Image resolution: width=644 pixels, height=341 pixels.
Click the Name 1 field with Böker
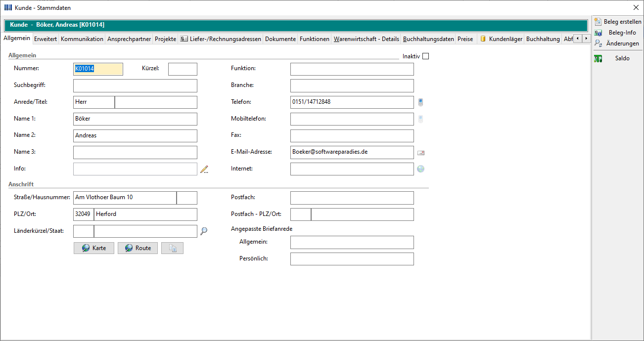135,119
